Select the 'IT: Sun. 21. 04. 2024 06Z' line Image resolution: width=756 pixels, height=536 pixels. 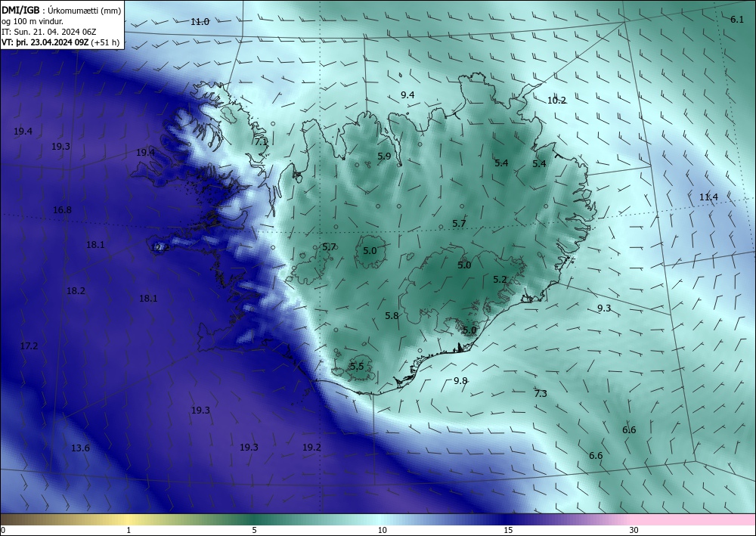point(48,32)
